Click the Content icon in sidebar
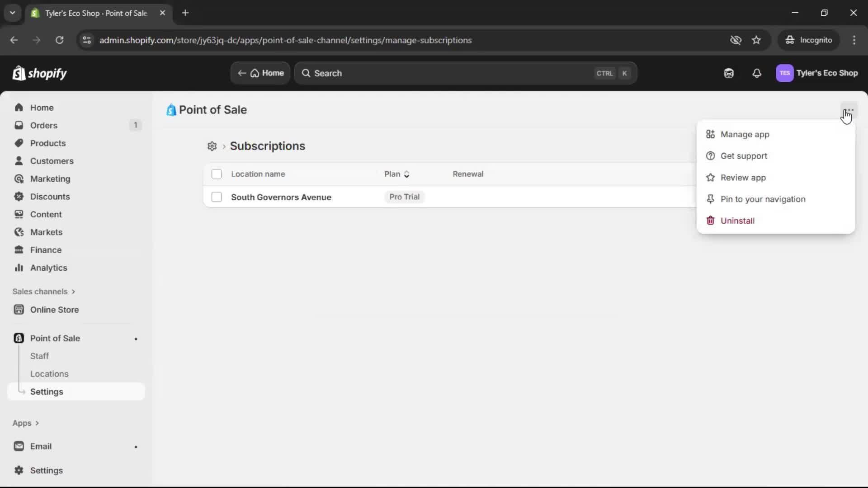This screenshot has width=868, height=488. tap(19, 214)
